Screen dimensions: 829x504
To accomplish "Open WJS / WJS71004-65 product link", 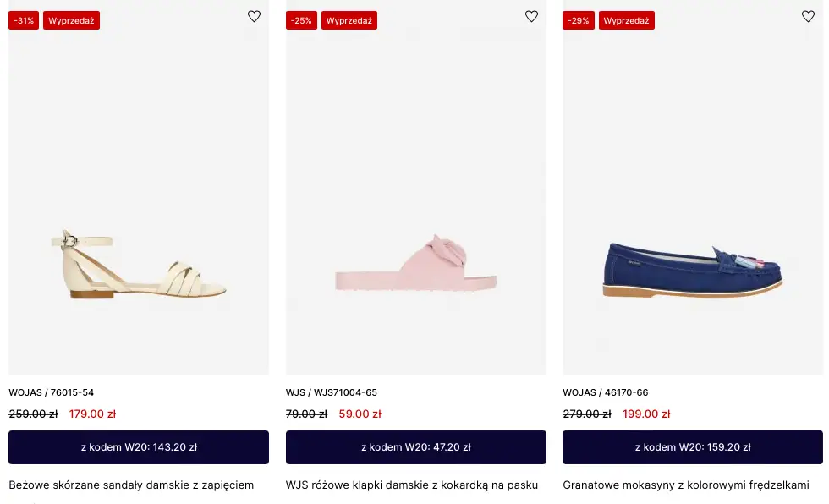I will (332, 392).
